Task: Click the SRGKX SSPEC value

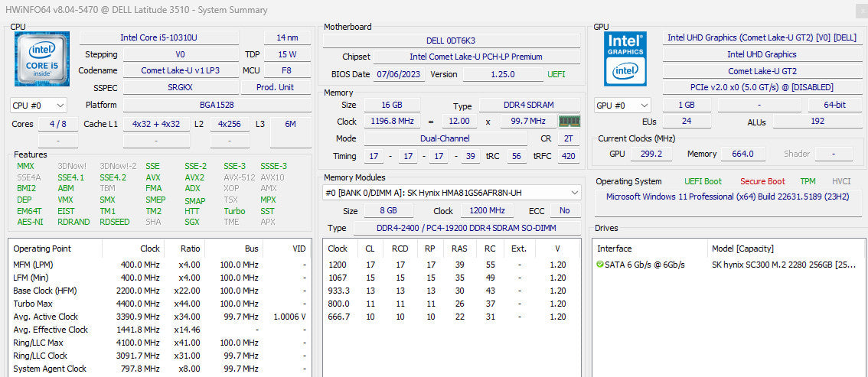Action: 181,87
